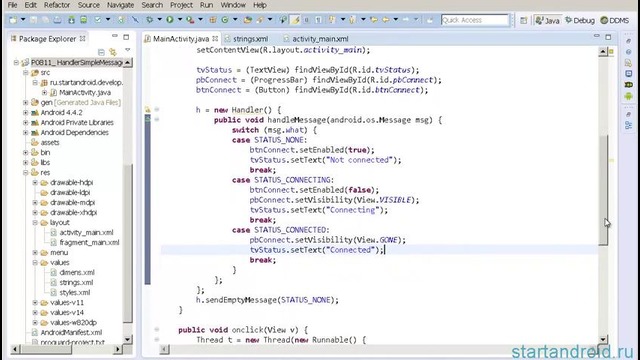Close the Package Explorer view via X
The height and width of the screenshot is (360, 640).
82,39
